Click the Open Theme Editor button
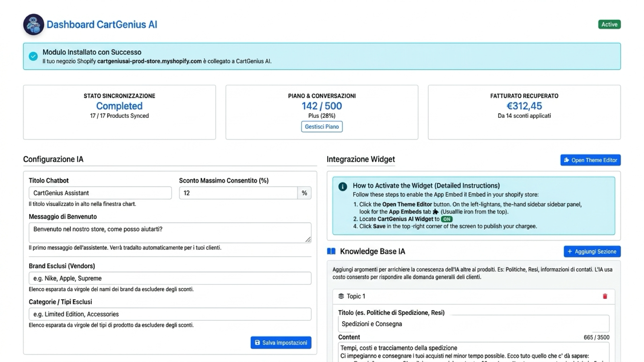644x362 pixels. [x=590, y=160]
